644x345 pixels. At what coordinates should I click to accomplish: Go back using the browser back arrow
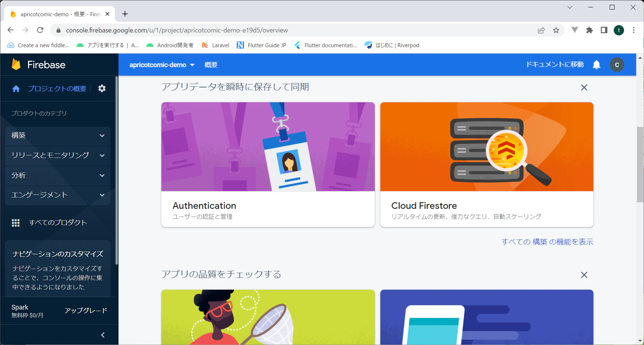point(10,30)
